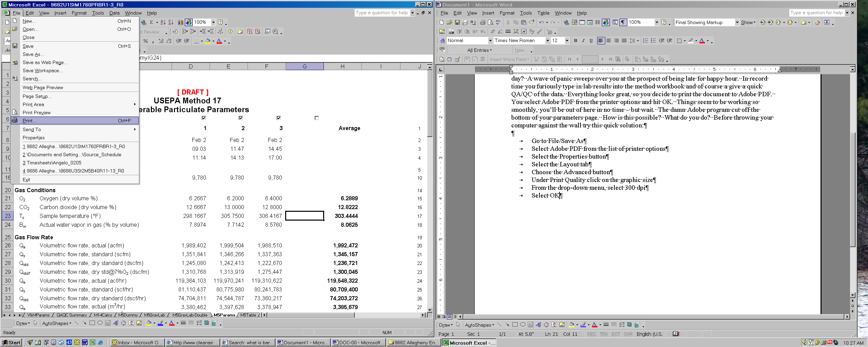Open Word Document Map icon

(615, 22)
